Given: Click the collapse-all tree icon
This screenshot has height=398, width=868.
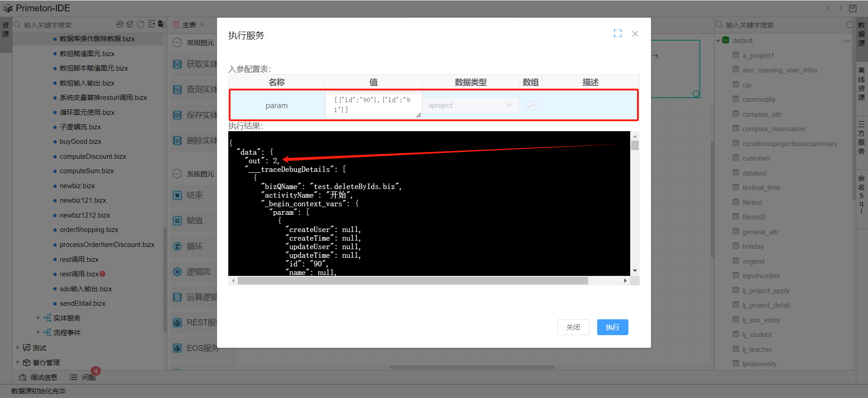Looking at the screenshot, I should (151, 24).
